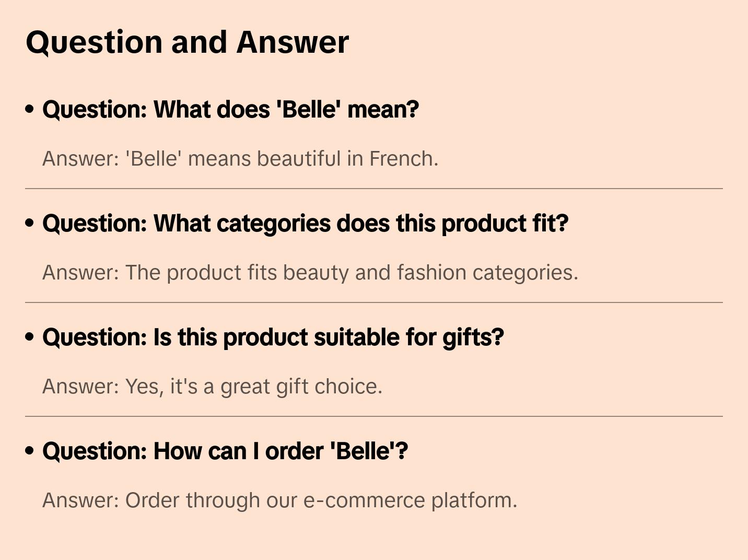748x560 pixels.
Task: Click the bullet beside the categories question
Action: point(30,223)
